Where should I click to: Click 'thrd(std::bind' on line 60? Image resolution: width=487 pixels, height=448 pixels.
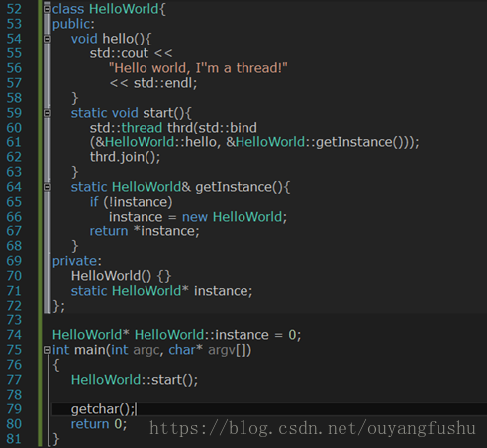tap(212, 128)
